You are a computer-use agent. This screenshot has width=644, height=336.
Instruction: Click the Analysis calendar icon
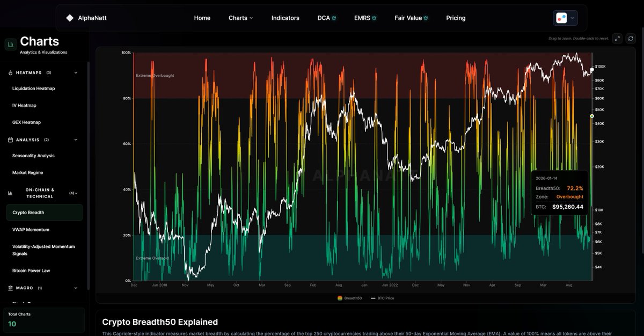pos(11,140)
